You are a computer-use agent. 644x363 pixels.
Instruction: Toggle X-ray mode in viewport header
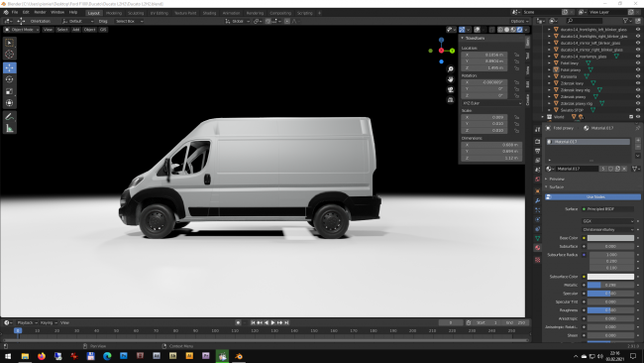(x=492, y=30)
